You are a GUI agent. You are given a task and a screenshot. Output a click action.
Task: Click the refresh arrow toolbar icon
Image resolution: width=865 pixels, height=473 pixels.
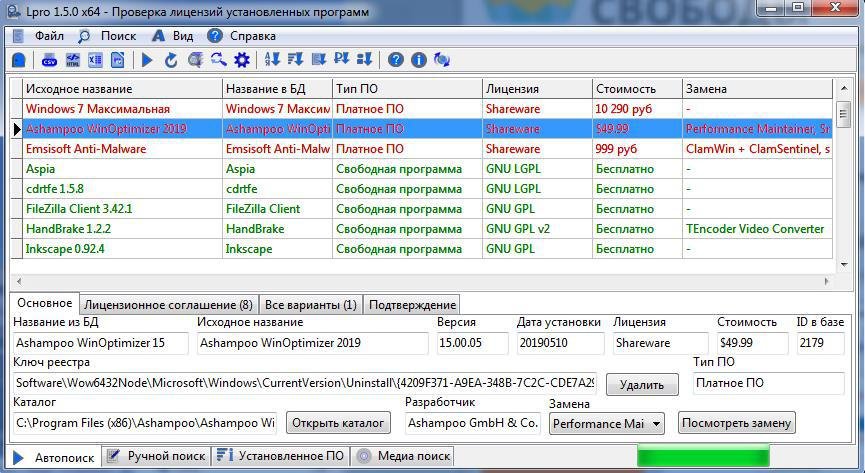click(x=170, y=60)
